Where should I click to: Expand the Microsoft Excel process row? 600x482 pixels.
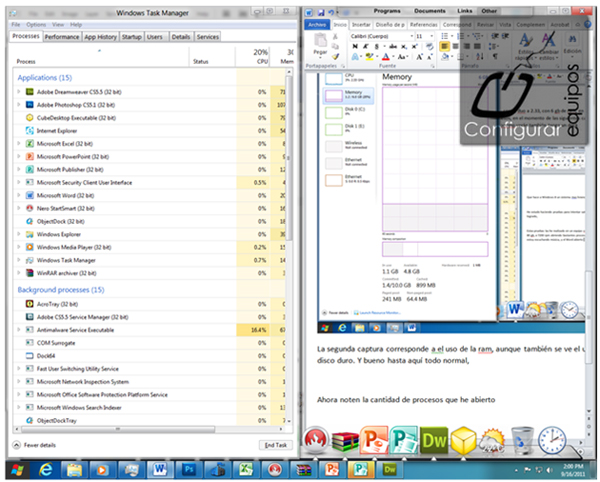tap(19, 143)
